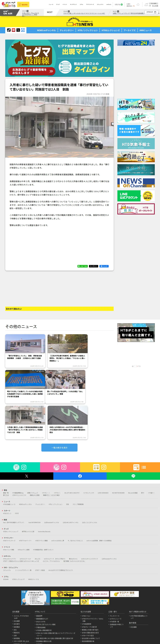Open the HTB気象予報士 sidebar banner
160x644 pixels.
click(x=136, y=144)
